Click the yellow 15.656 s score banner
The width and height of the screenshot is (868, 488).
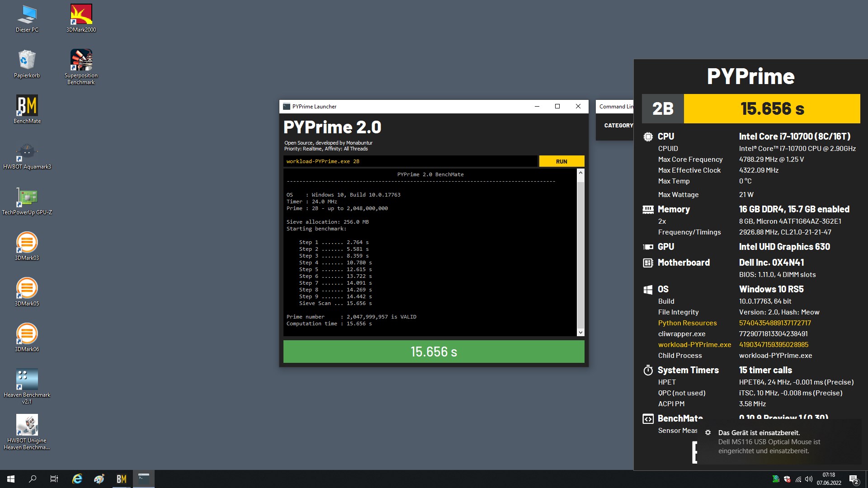772,108
